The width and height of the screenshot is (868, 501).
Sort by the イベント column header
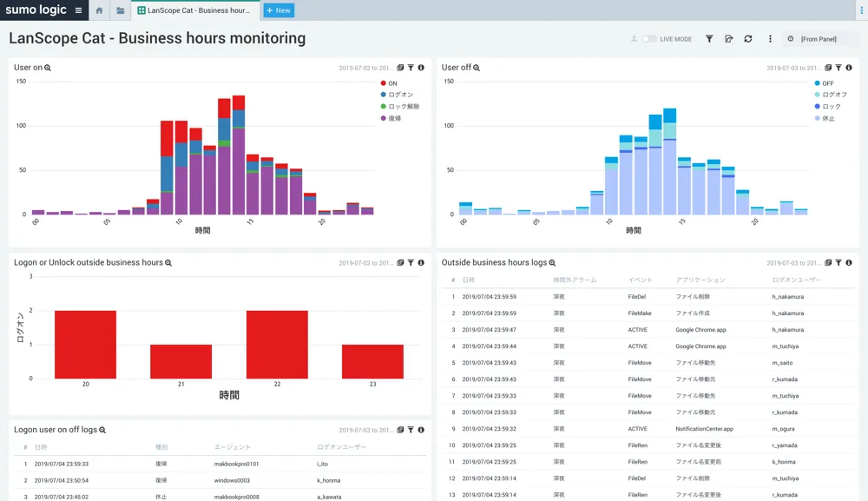coord(640,280)
